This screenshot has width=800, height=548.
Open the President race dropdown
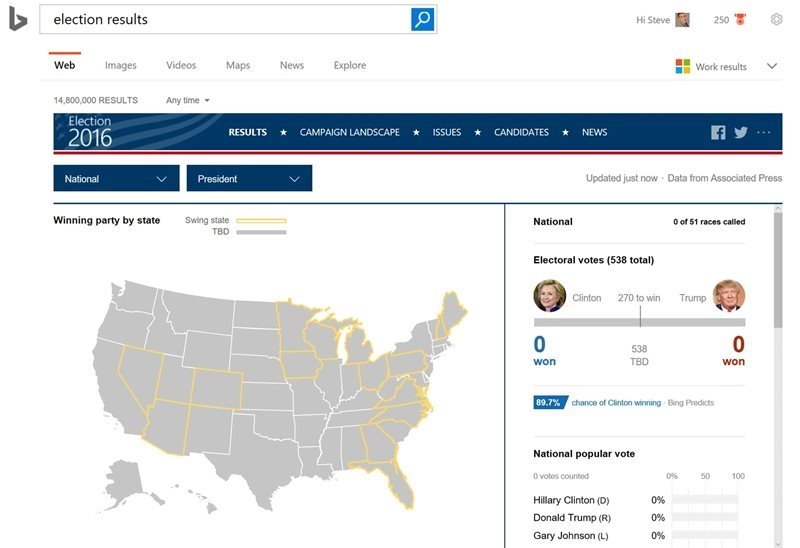pyautogui.click(x=249, y=179)
